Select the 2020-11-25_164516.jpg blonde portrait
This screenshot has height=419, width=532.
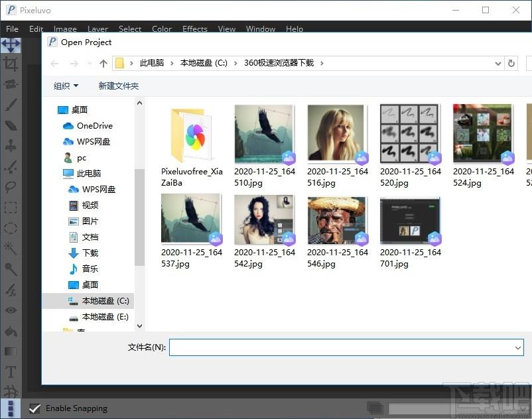point(338,147)
